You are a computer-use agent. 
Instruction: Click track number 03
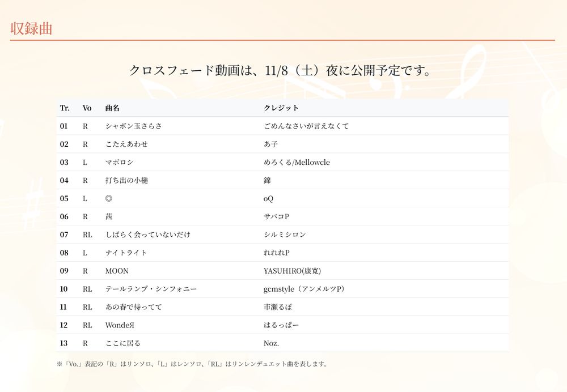(x=64, y=162)
